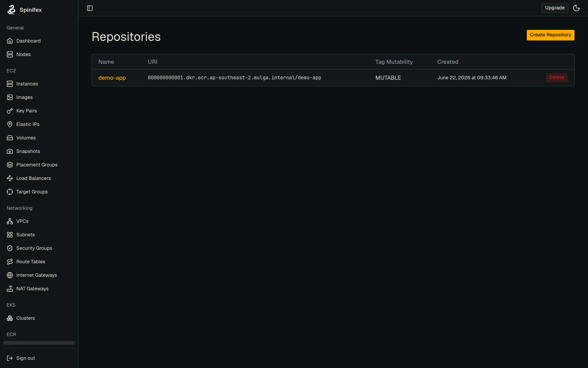Open Dashboard in the sidebar
Viewport: 588px width, 368px height.
[39, 41]
